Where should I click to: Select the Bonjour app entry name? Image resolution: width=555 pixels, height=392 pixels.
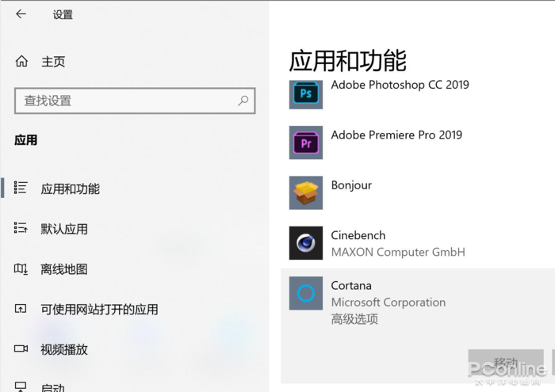351,185
